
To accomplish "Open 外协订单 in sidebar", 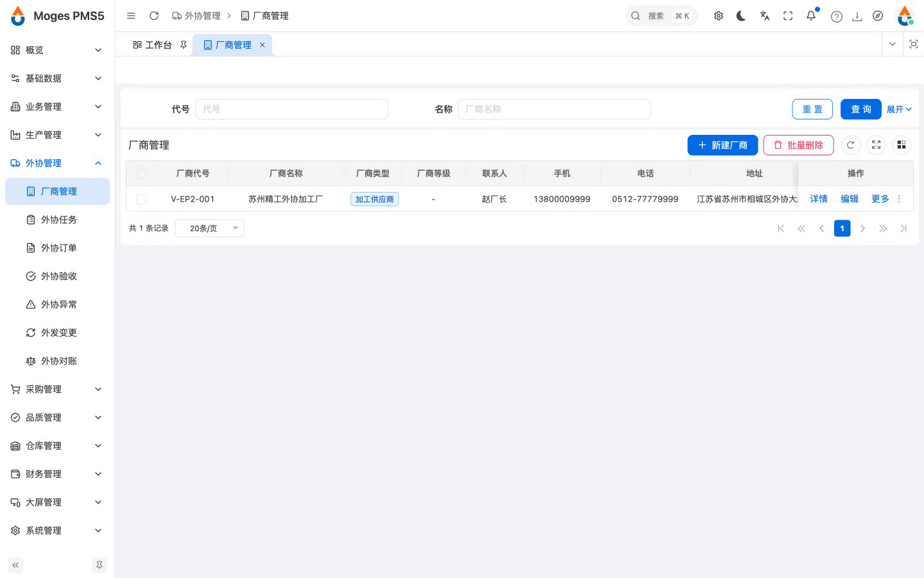I will tap(56, 248).
